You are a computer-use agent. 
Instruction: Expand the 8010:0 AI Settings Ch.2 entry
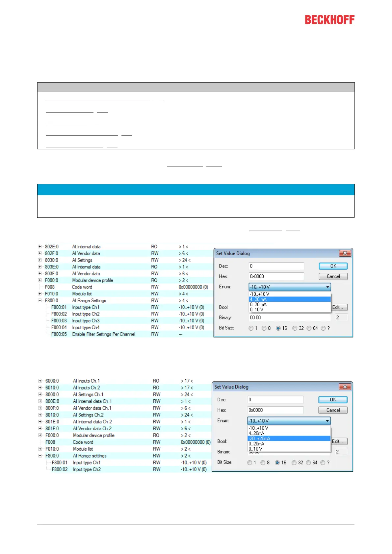tap(40, 415)
